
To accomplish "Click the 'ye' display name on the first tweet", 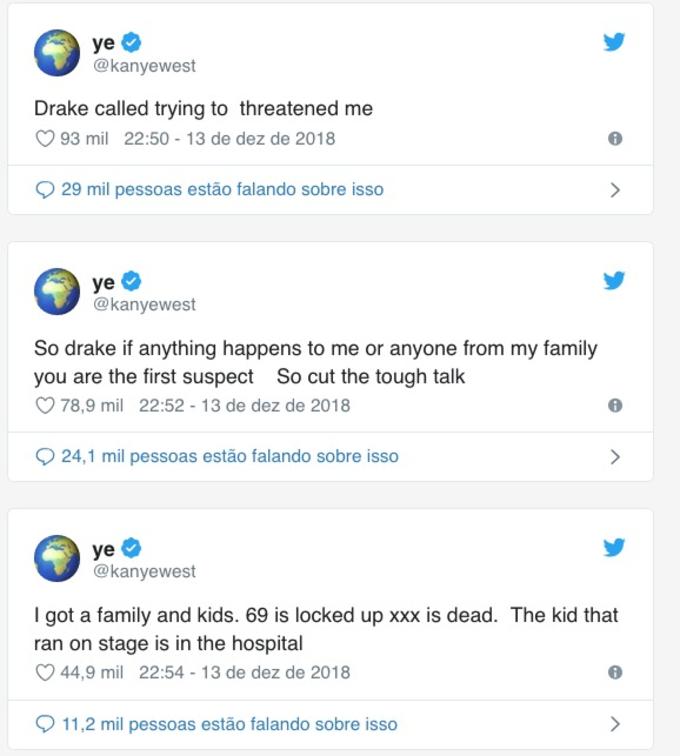I will [x=103, y=43].
